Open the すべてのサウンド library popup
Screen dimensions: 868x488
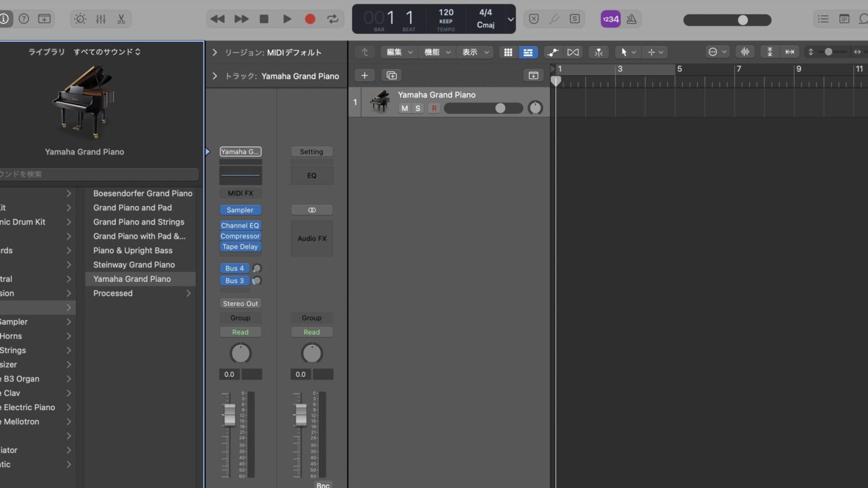(x=107, y=52)
